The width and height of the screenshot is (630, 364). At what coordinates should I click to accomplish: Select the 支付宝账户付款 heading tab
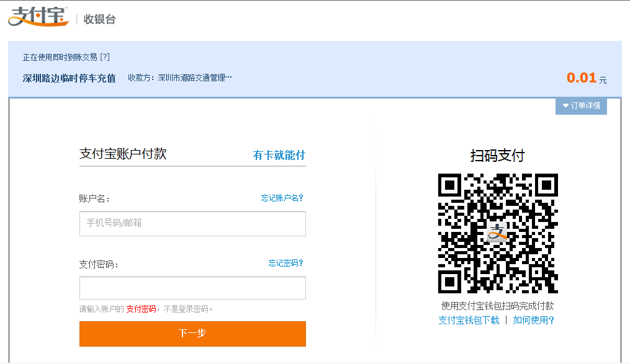123,154
